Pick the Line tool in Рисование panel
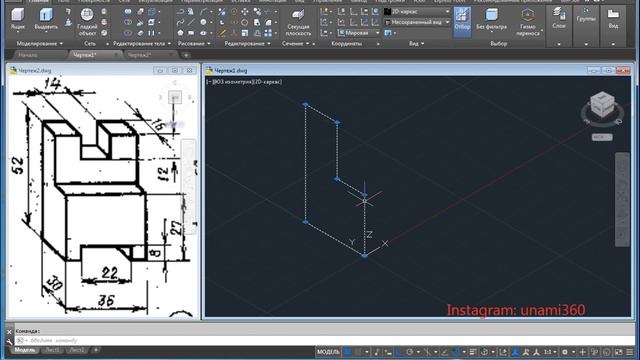This screenshot has width=640, height=360. 191,22
